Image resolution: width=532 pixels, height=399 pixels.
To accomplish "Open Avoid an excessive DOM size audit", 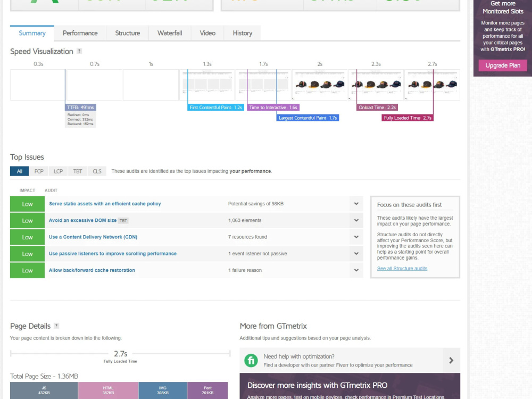I will [x=83, y=221].
